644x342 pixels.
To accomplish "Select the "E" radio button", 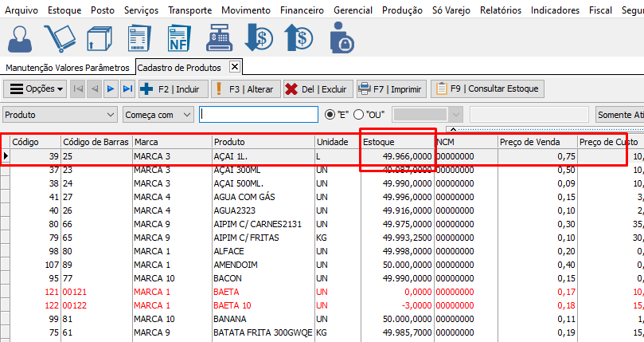I will click(x=330, y=115).
